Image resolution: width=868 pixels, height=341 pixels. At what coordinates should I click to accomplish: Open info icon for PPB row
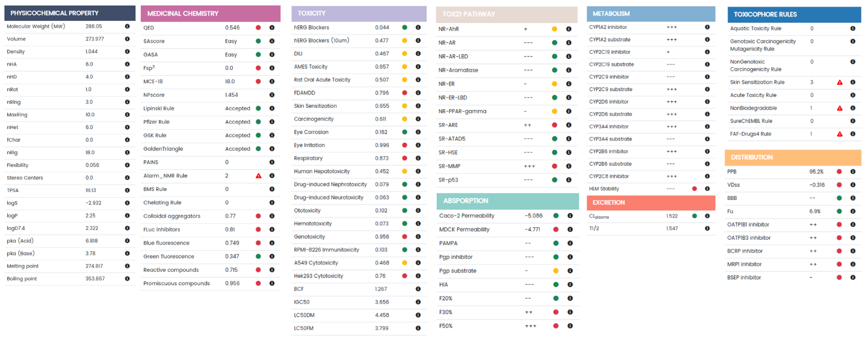[853, 172]
